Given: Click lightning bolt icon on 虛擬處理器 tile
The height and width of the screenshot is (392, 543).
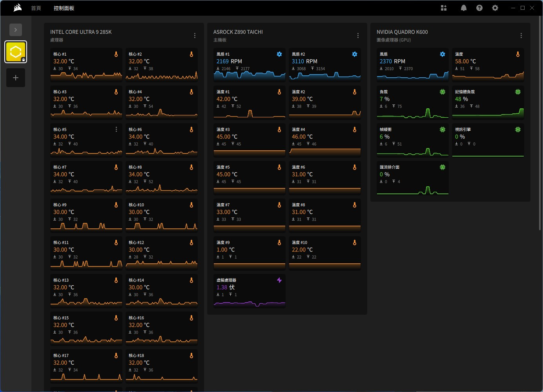Looking at the screenshot, I should coord(279,280).
